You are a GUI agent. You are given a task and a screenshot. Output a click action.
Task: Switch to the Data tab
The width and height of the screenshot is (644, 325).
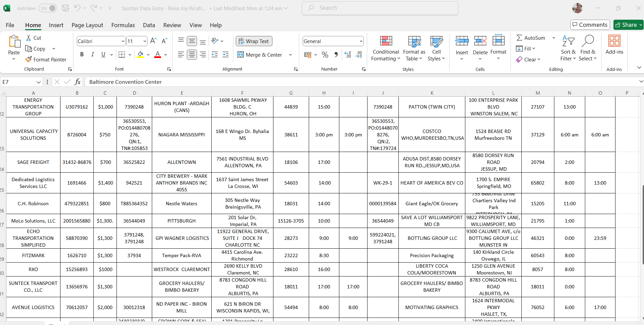pos(149,25)
